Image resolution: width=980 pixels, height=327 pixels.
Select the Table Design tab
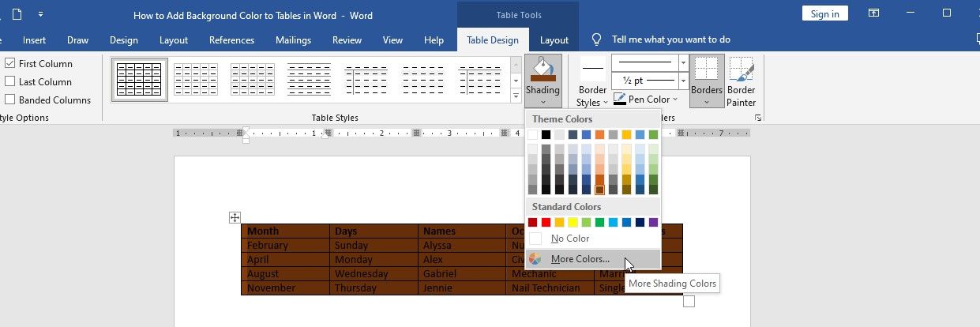point(493,40)
